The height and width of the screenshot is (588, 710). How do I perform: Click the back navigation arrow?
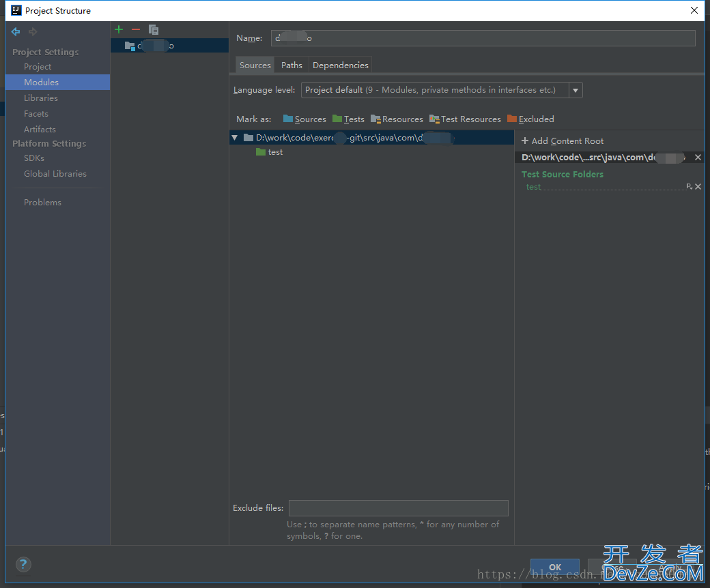point(16,31)
